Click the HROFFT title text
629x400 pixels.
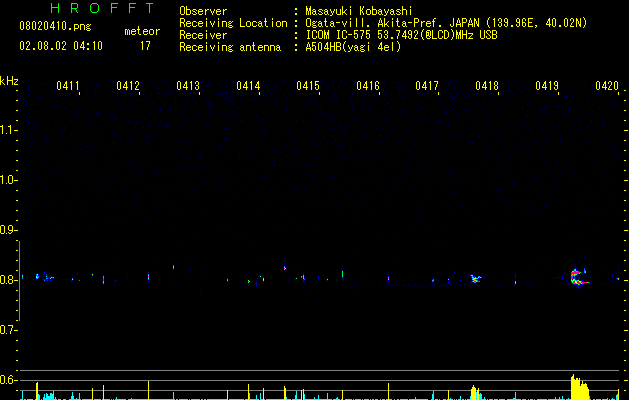(x=102, y=8)
